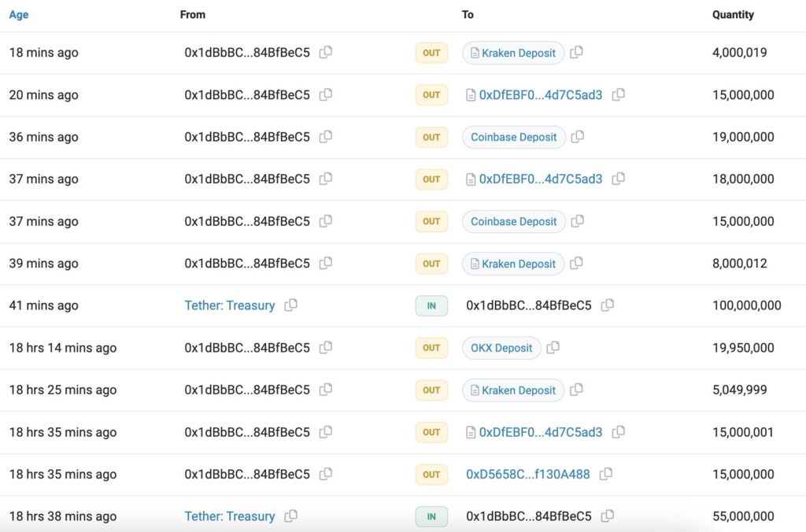Open Tether: Treasury in the 41 mins ago row

[x=229, y=305]
